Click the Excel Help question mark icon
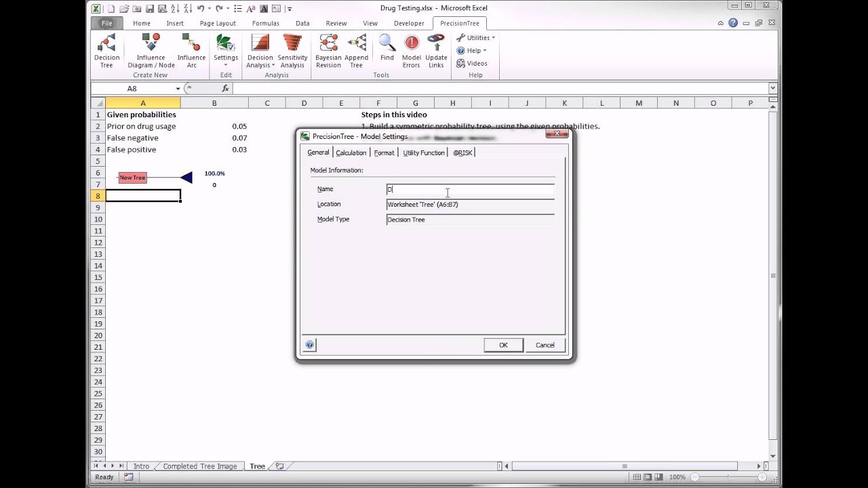Image resolution: width=868 pixels, height=488 pixels. (733, 23)
